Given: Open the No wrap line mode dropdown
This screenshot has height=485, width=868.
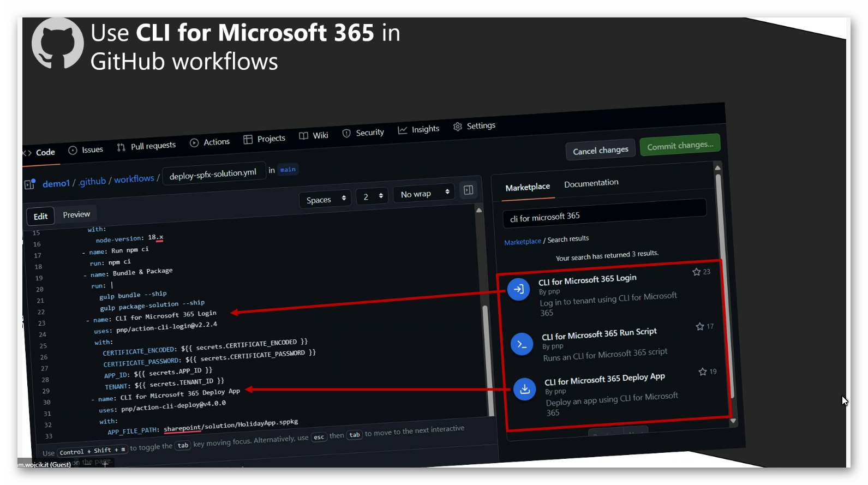Looking at the screenshot, I should (424, 193).
